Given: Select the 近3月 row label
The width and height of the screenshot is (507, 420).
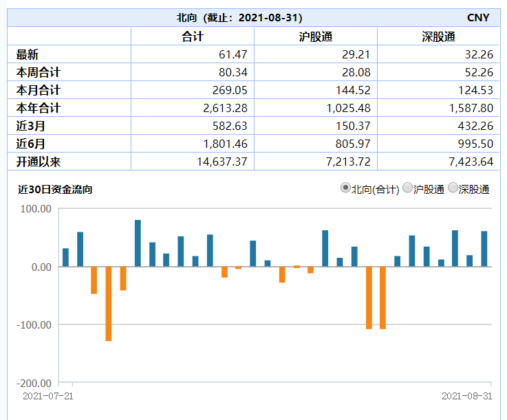Looking at the screenshot, I should point(30,126).
